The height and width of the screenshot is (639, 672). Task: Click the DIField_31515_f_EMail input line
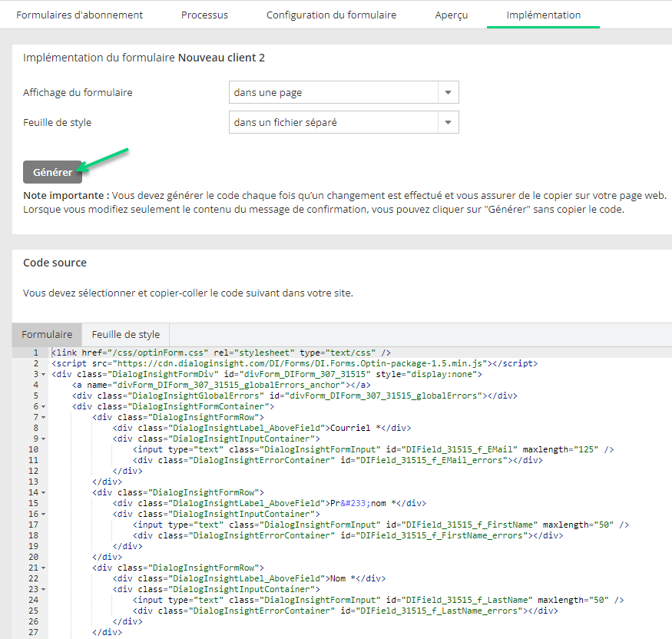point(373,449)
